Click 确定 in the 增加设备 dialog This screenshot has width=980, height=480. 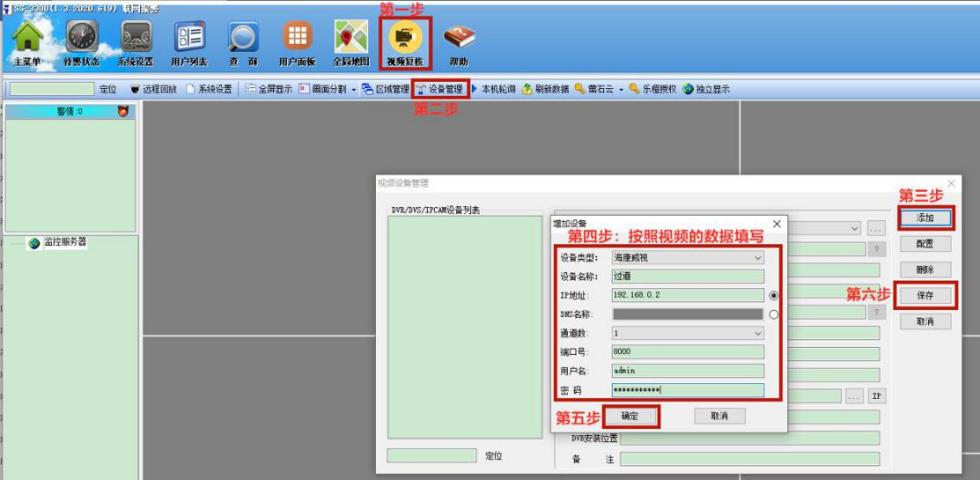click(630, 416)
